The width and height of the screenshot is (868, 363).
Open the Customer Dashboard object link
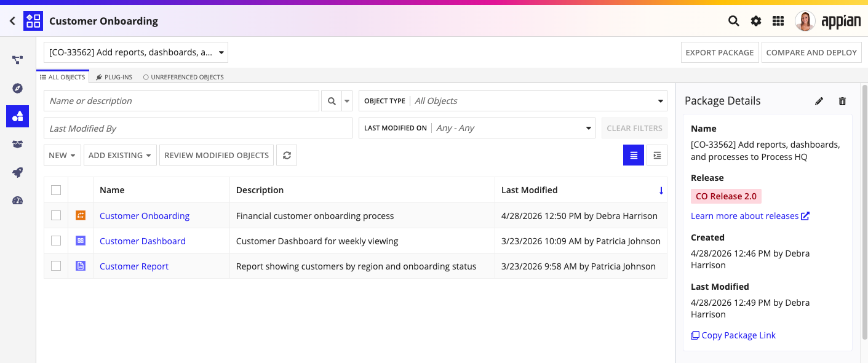coord(143,241)
